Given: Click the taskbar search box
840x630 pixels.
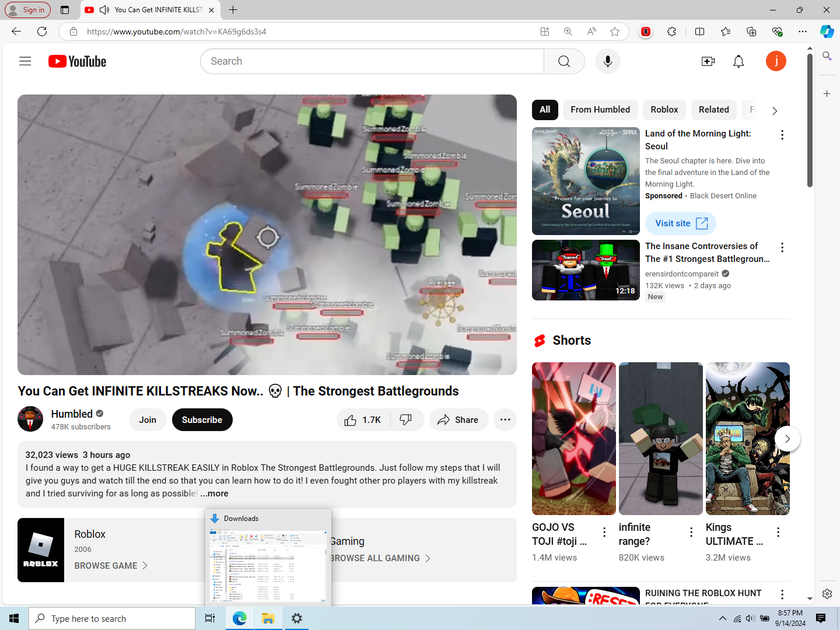Looking at the screenshot, I should coord(112,618).
